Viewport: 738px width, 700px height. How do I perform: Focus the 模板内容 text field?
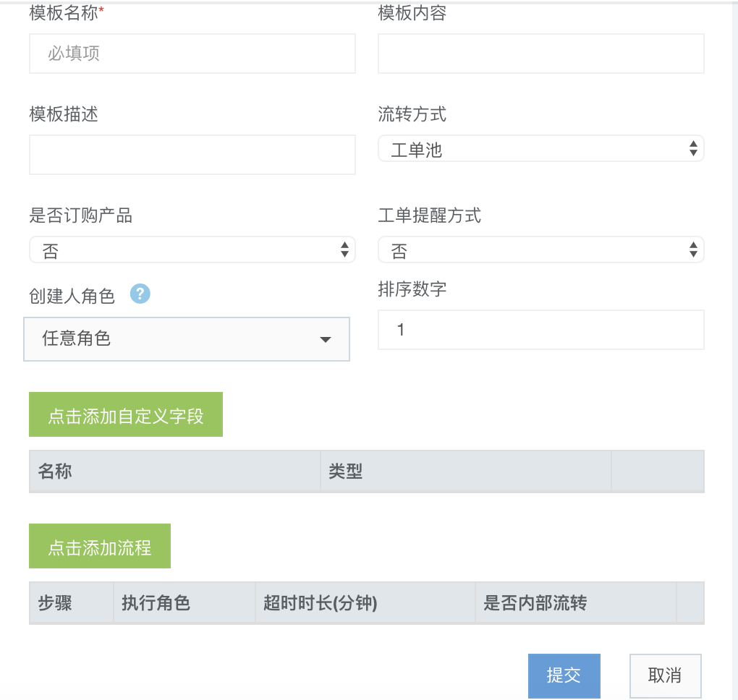[x=540, y=54]
